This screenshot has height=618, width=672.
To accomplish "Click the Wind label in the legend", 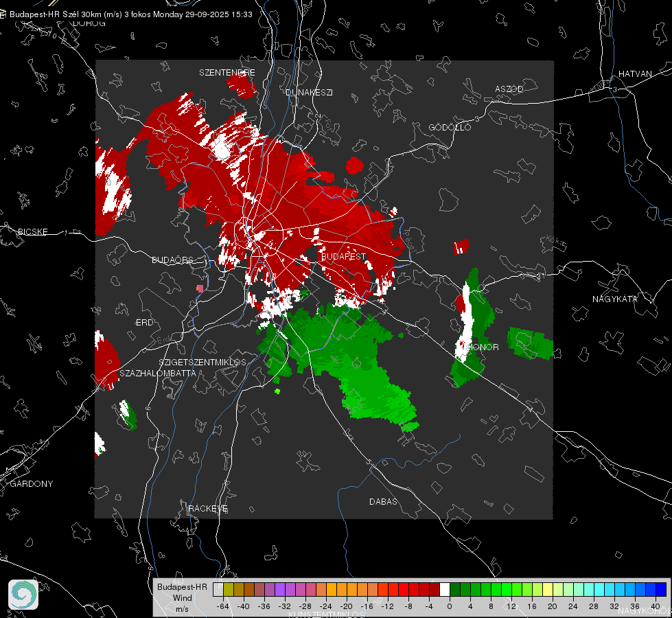I will click(182, 597).
